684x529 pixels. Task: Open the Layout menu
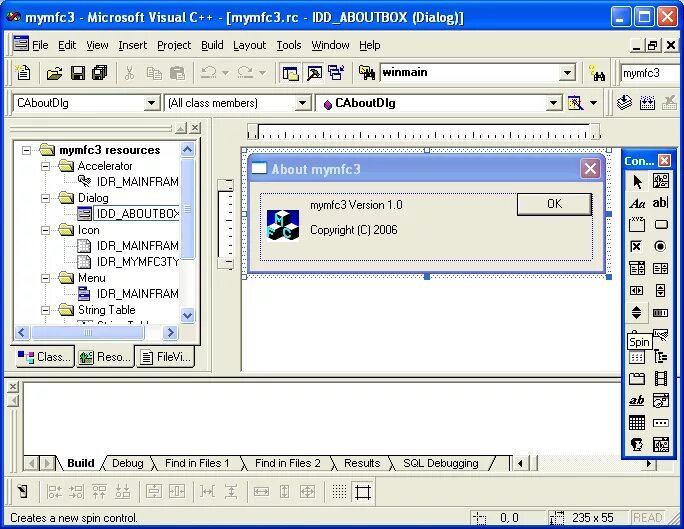click(x=249, y=45)
